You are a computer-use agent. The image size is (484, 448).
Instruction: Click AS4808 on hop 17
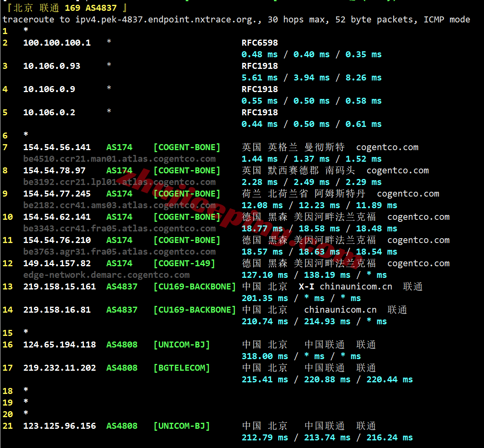tap(122, 368)
